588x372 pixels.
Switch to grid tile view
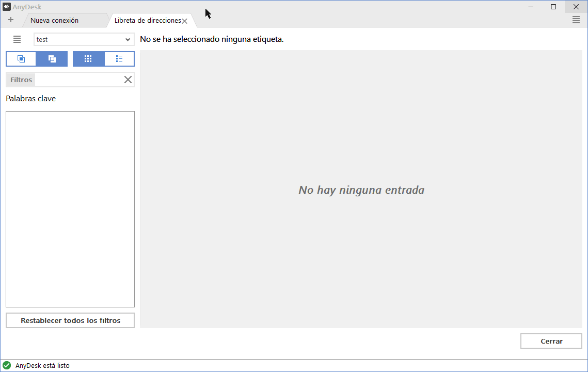point(88,59)
